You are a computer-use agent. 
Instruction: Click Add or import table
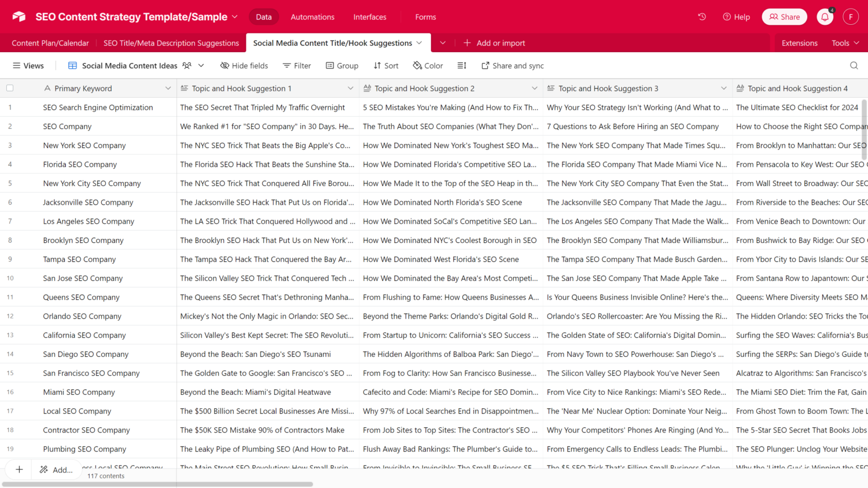point(495,43)
